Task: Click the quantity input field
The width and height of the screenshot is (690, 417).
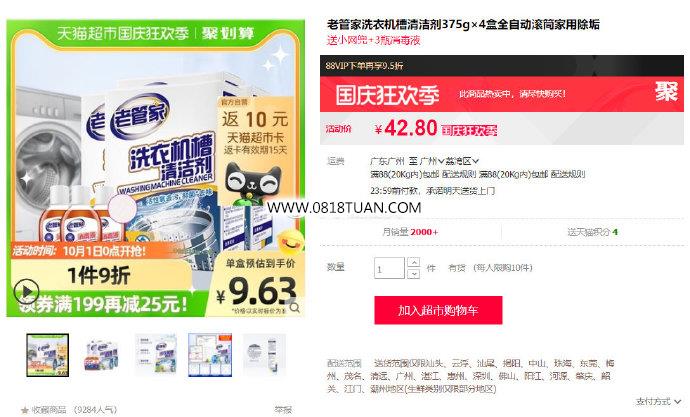Action: 389,268
